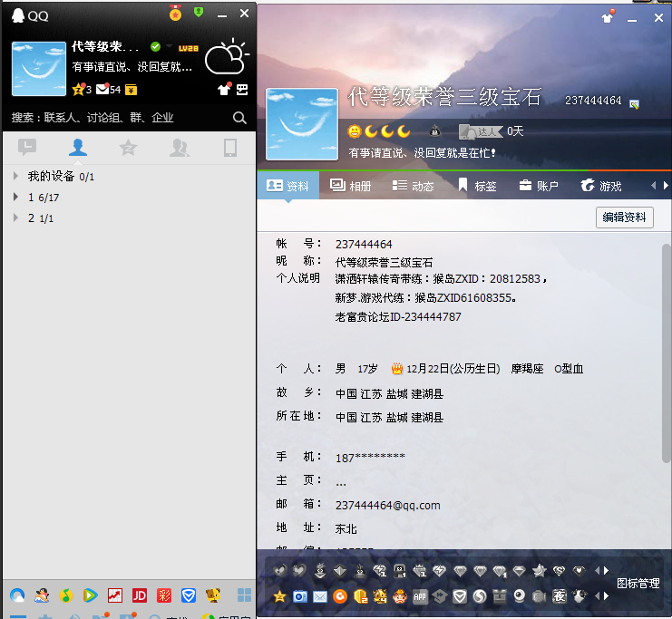Click the profile window vertical scrollbar
The image size is (672, 619).
tap(666, 353)
